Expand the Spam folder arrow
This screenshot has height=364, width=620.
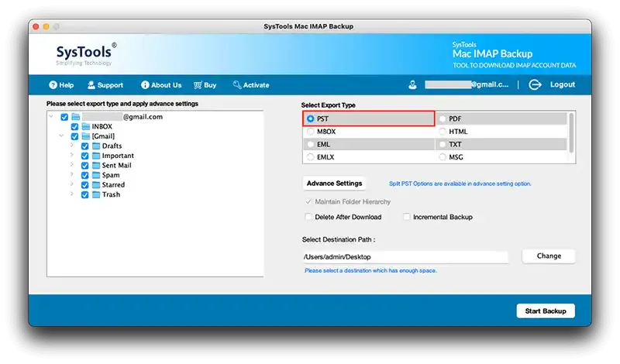click(71, 174)
